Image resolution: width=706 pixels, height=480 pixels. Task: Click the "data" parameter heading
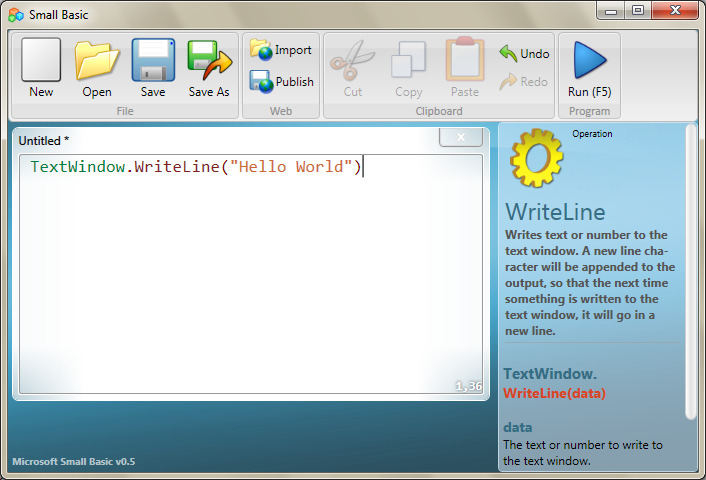pos(518,427)
